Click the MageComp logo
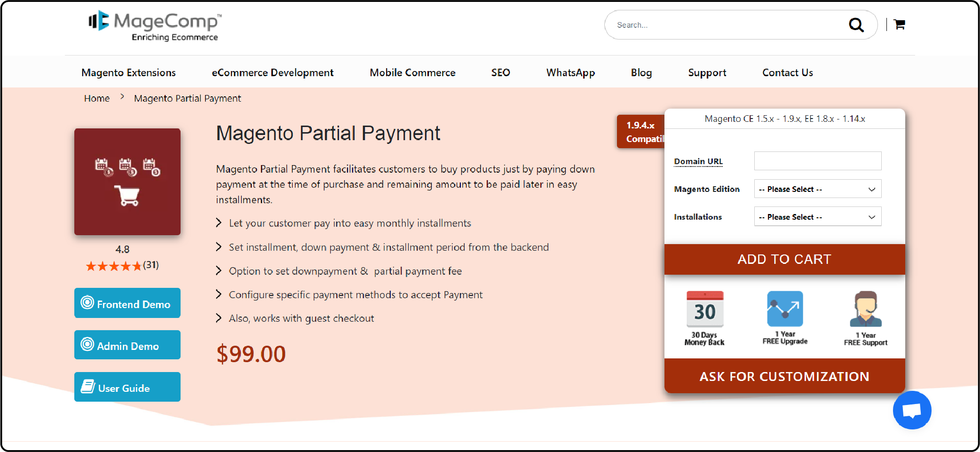 tap(154, 26)
